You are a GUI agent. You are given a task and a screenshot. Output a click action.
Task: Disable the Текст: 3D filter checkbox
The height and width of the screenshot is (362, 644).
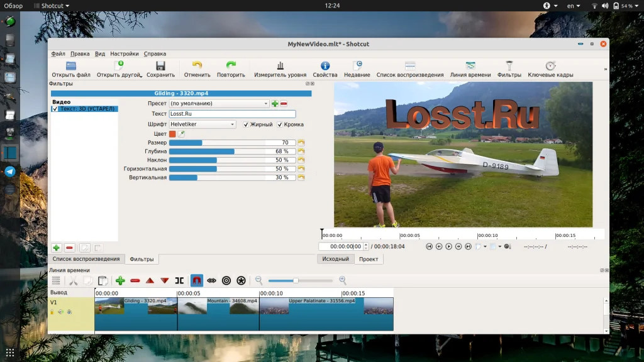[55, 109]
